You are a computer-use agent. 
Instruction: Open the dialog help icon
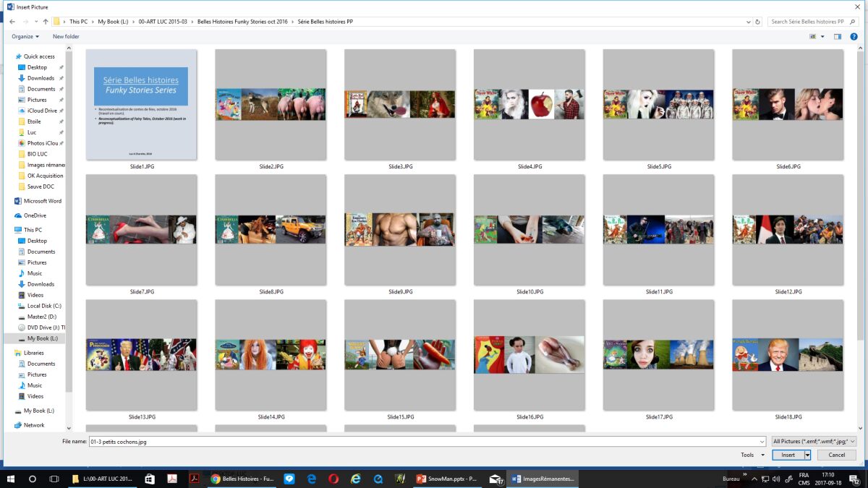[855, 36]
